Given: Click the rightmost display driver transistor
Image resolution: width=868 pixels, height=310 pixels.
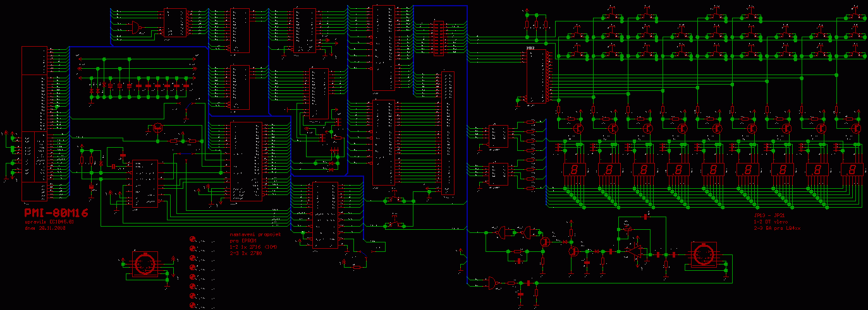Looking at the screenshot, I should tap(856, 127).
